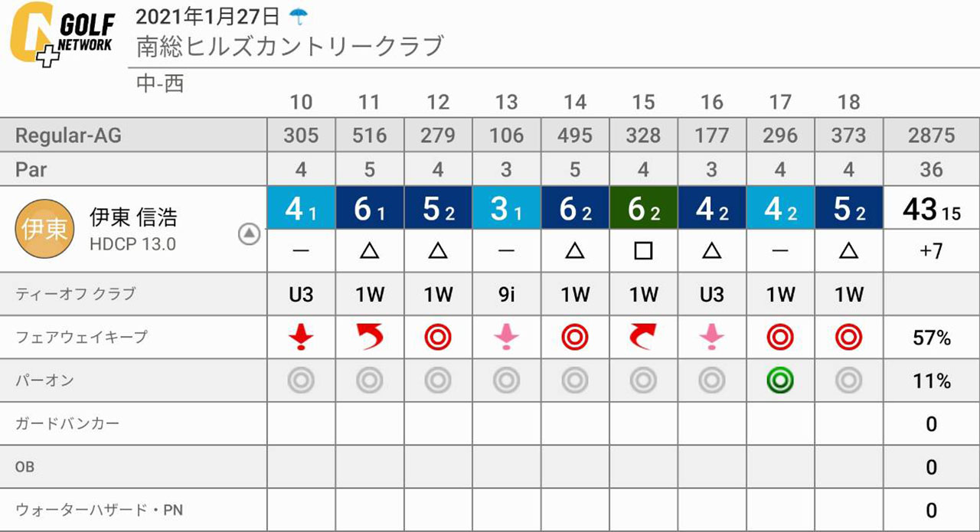This screenshot has width=980, height=532.
Task: Click the Golf Network Plus logo
Action: [x=63, y=34]
